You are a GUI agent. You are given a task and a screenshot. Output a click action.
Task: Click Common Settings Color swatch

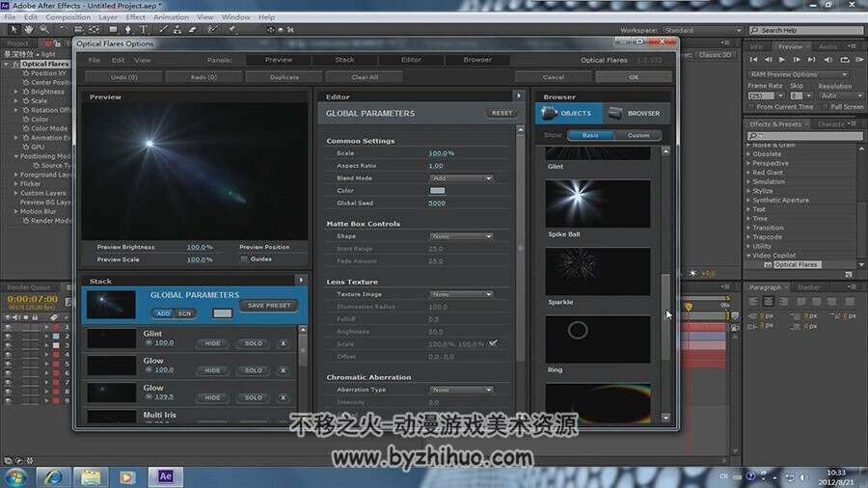(437, 191)
